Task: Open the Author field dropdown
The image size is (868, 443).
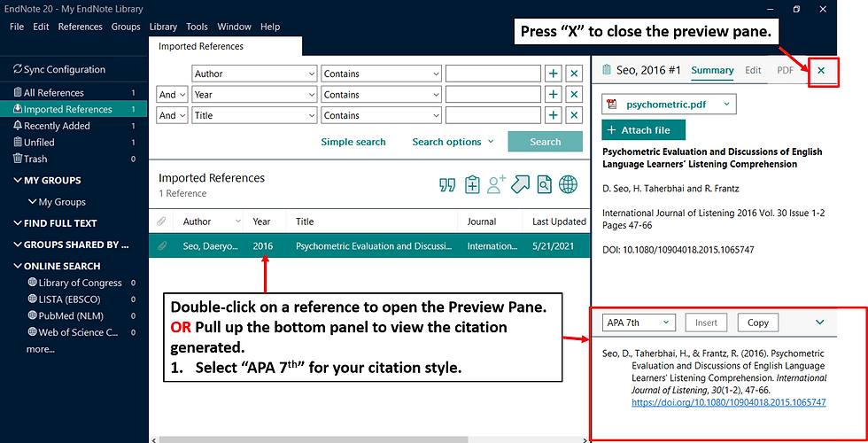Action: click(x=255, y=74)
